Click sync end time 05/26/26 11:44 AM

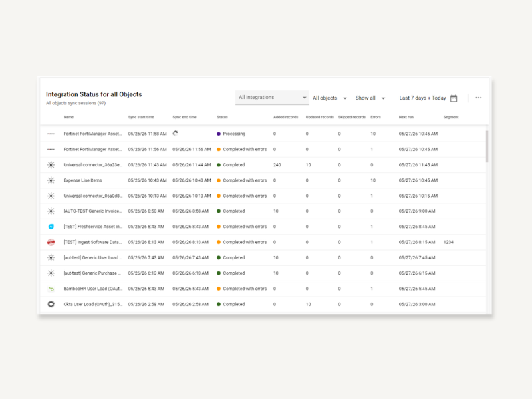pyautogui.click(x=192, y=165)
